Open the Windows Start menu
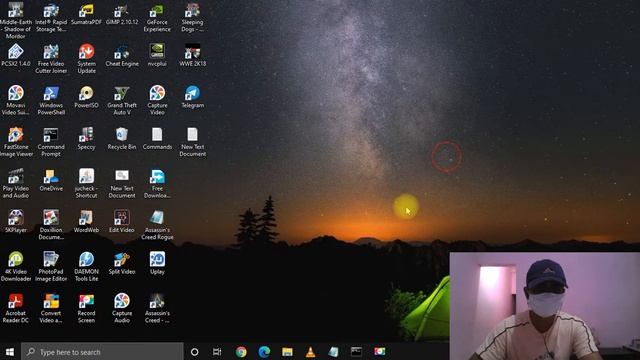The image size is (640, 360). [x=10, y=352]
